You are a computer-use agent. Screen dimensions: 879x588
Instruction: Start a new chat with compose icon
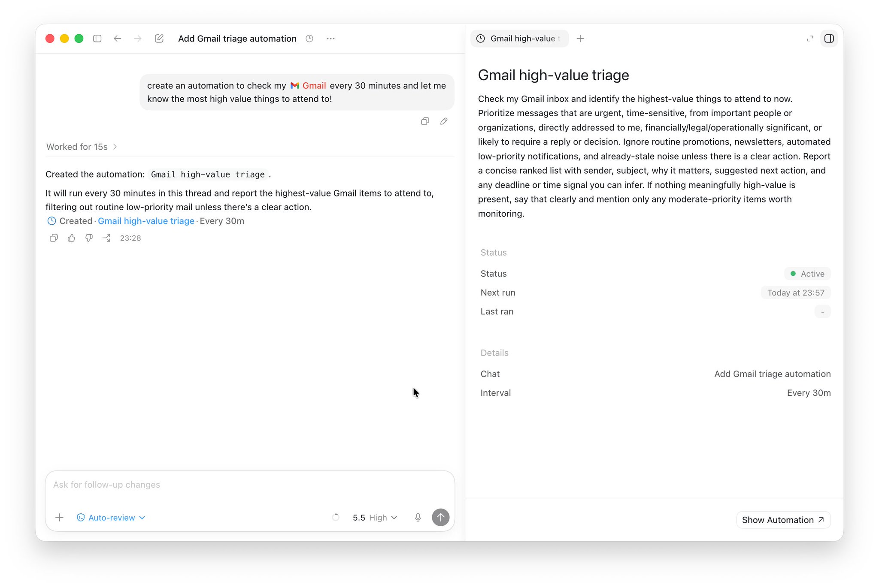159,39
